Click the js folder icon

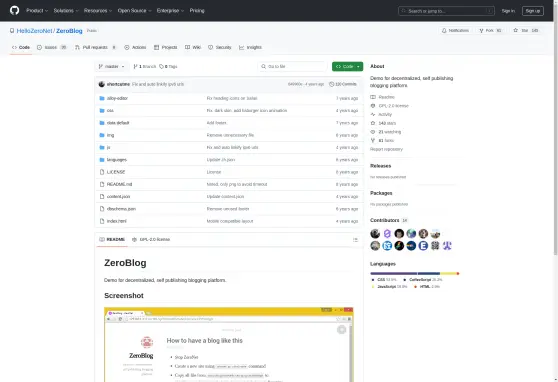[102, 147]
